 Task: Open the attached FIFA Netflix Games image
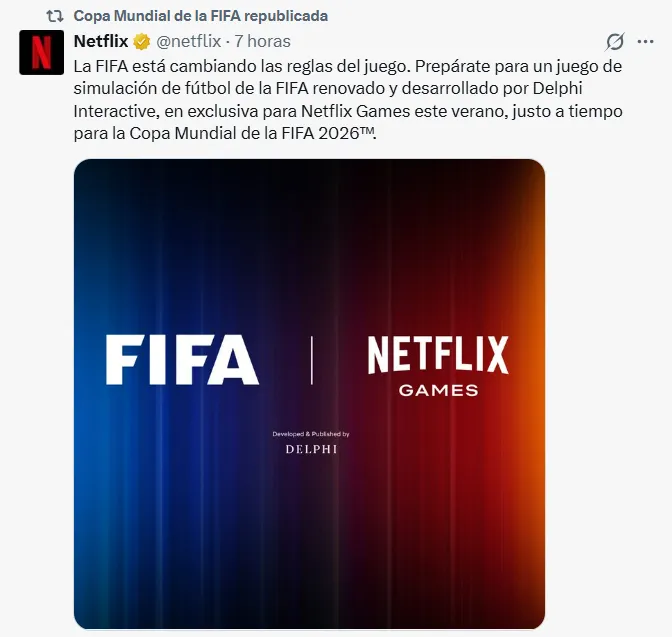(309, 394)
